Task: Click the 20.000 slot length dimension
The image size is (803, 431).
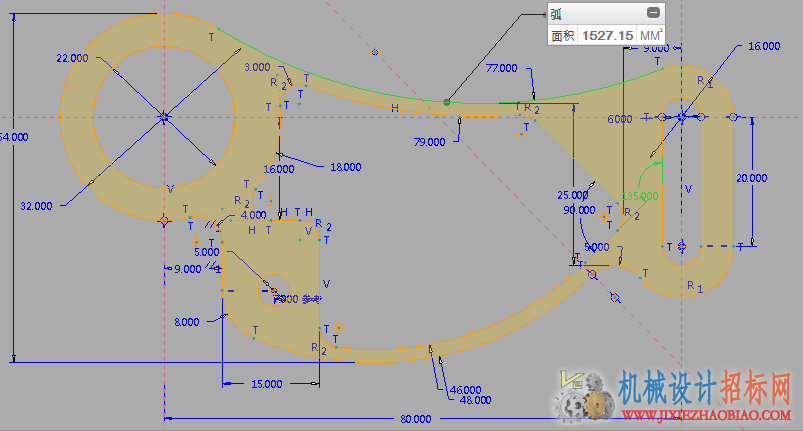Action: [x=751, y=178]
